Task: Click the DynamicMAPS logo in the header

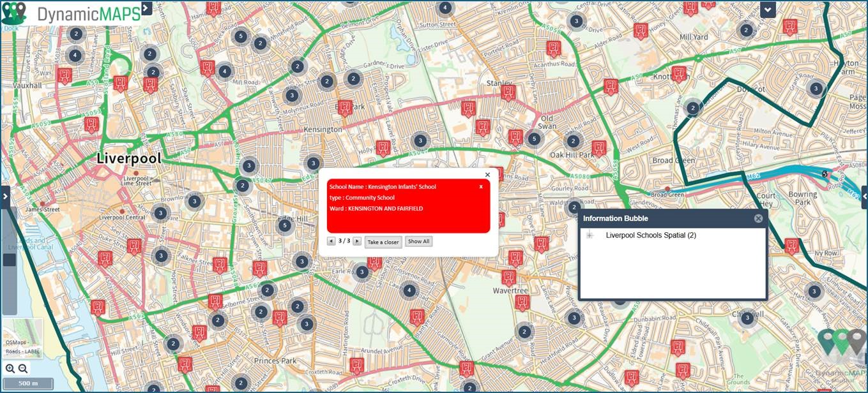Action: click(x=71, y=13)
